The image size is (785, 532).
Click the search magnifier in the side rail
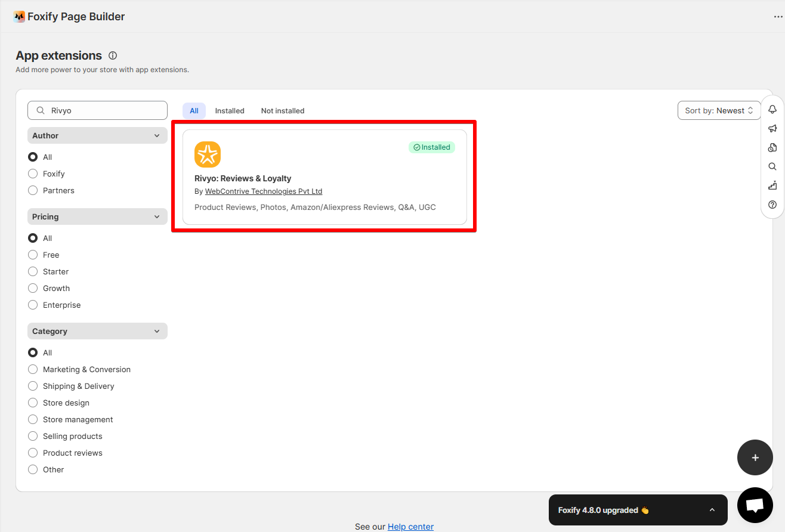[x=772, y=166]
